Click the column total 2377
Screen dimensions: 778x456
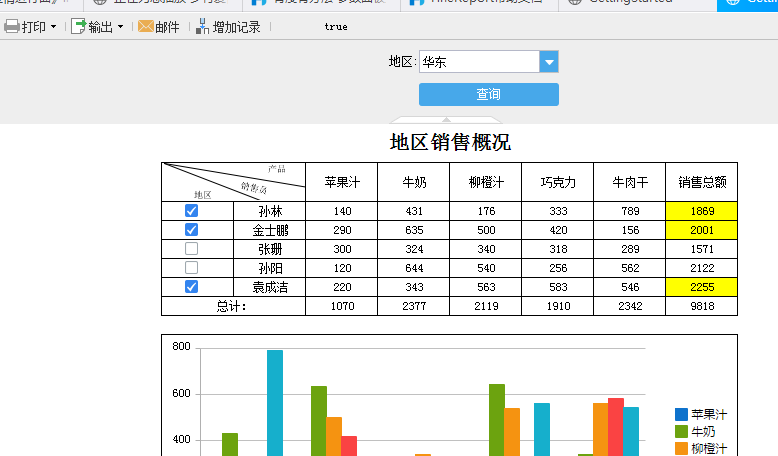click(414, 306)
